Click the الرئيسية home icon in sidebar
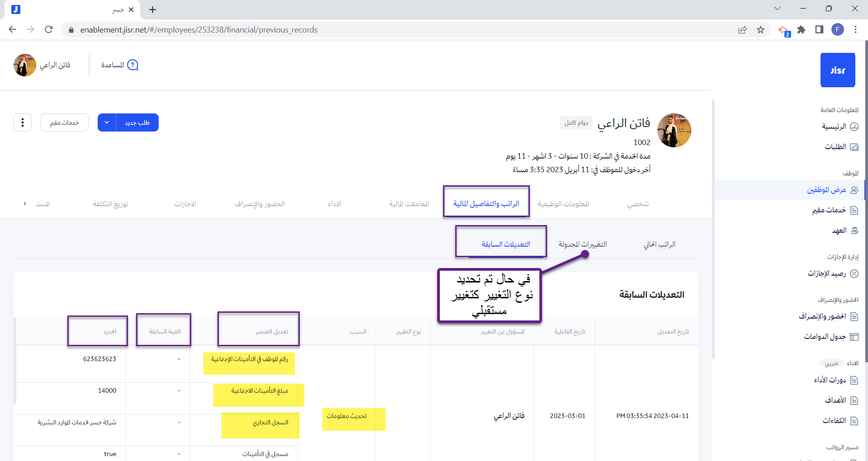Viewport: 868px width, 461px height. click(854, 127)
